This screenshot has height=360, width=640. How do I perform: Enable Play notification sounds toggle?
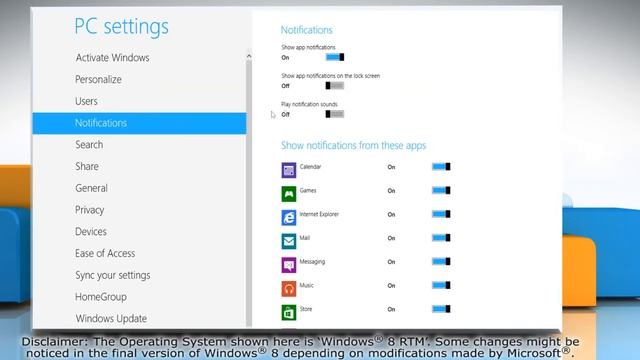(335, 114)
